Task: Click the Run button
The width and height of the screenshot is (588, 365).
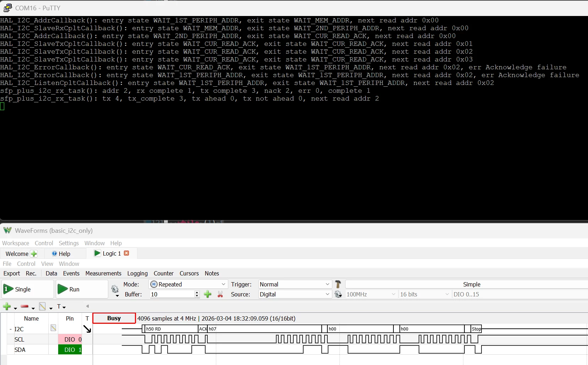Action: [x=82, y=289]
